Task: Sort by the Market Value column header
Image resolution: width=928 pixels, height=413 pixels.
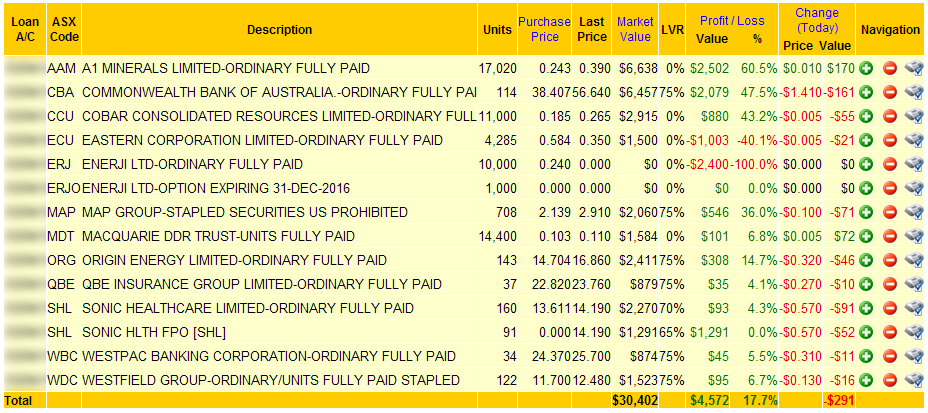Action: point(635,30)
